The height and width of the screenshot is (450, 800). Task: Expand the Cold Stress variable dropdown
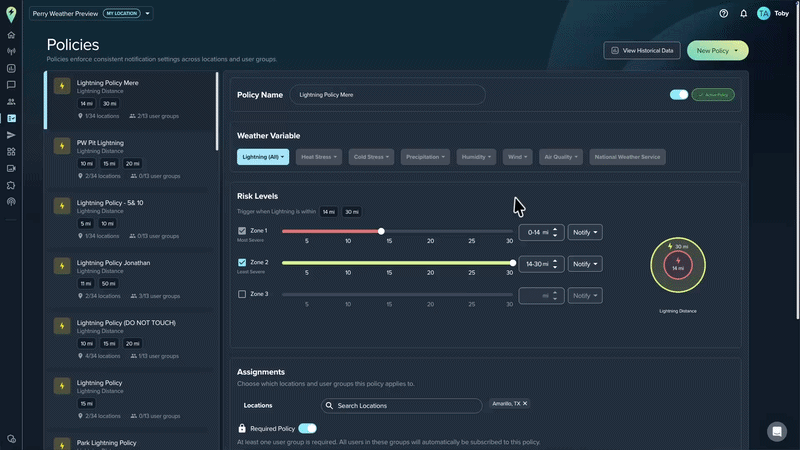pos(371,157)
